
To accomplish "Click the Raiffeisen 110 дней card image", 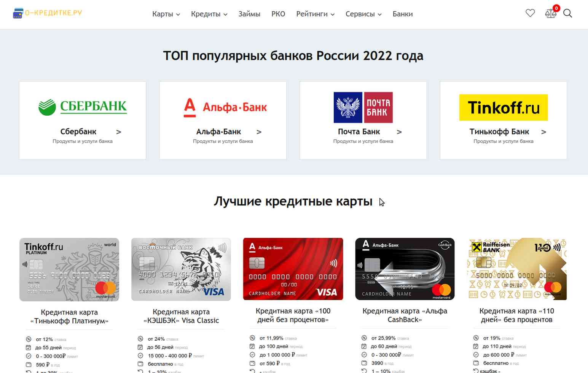I will [x=516, y=269].
